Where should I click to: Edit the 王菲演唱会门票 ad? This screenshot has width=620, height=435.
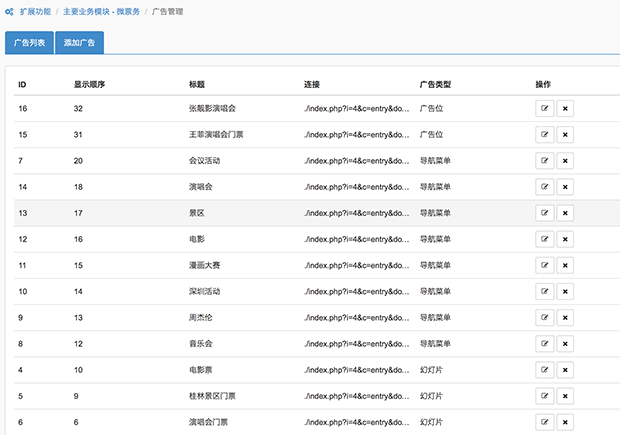[544, 134]
